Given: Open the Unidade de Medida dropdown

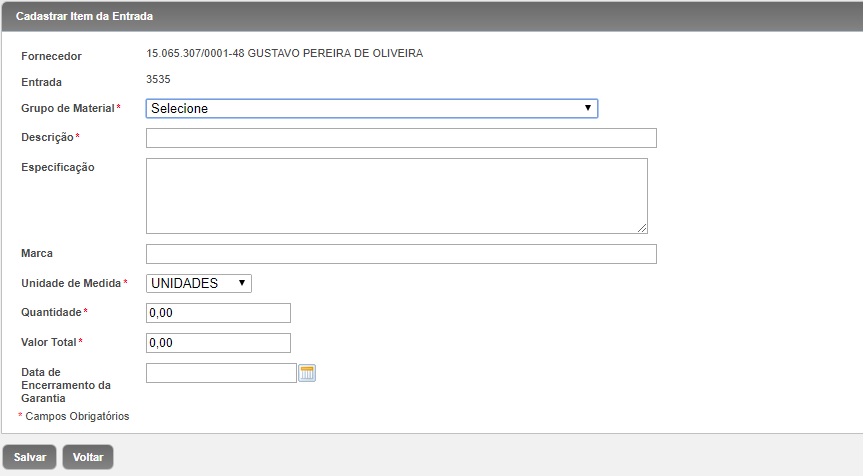Looking at the screenshot, I should (198, 283).
